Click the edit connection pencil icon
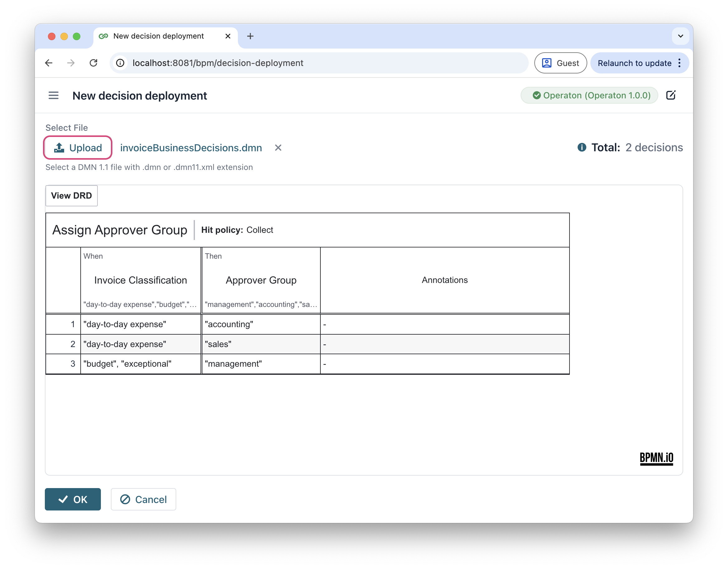Screen dimensions: 728x569 (670, 95)
